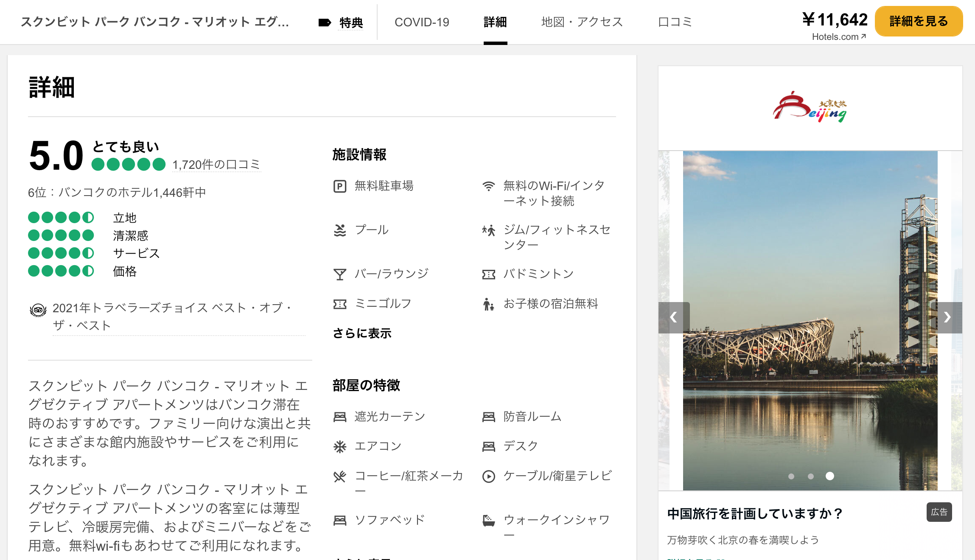The height and width of the screenshot is (560, 975).
Task: Click the バー/ラウンジ cocktail icon
Action: click(339, 274)
